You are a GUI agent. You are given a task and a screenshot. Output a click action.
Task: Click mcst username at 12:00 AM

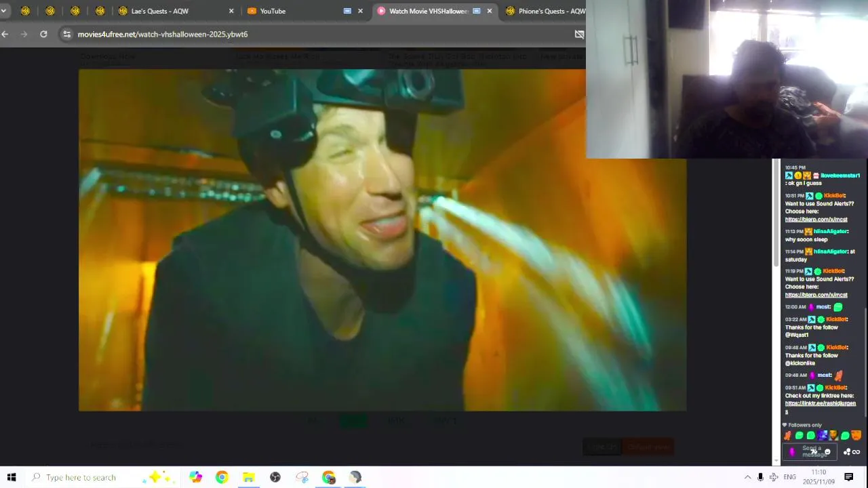point(823,307)
